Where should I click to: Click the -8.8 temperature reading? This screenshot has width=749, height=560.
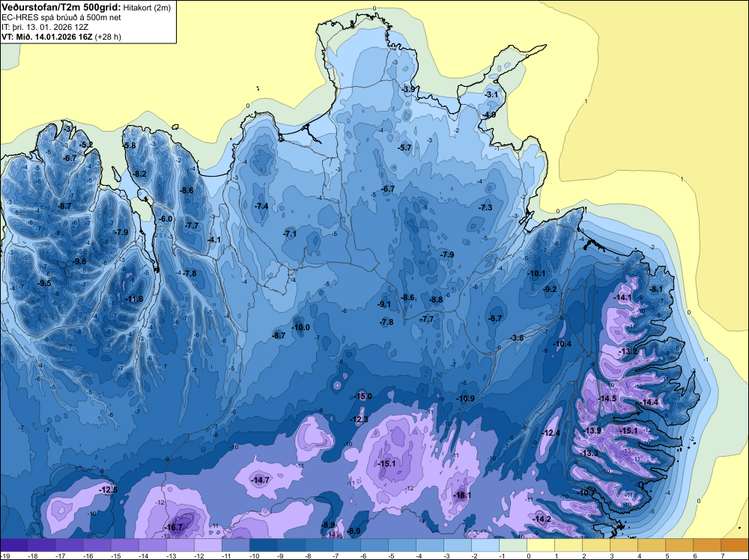436,299
